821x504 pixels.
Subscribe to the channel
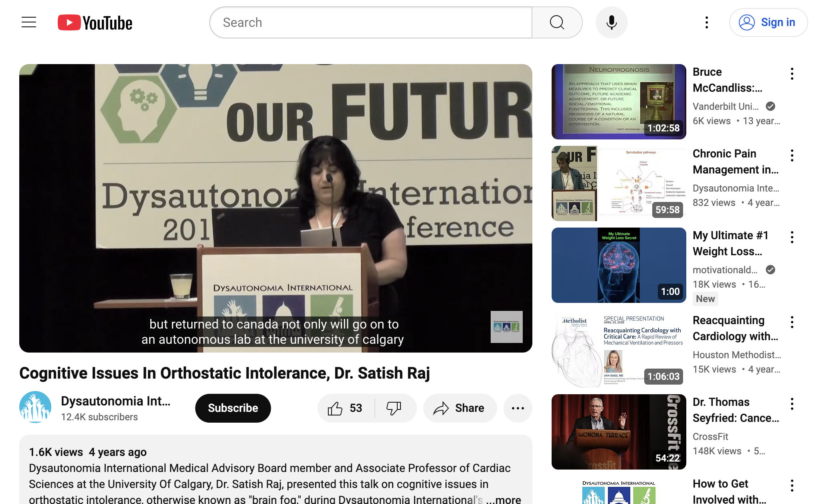[x=233, y=408]
